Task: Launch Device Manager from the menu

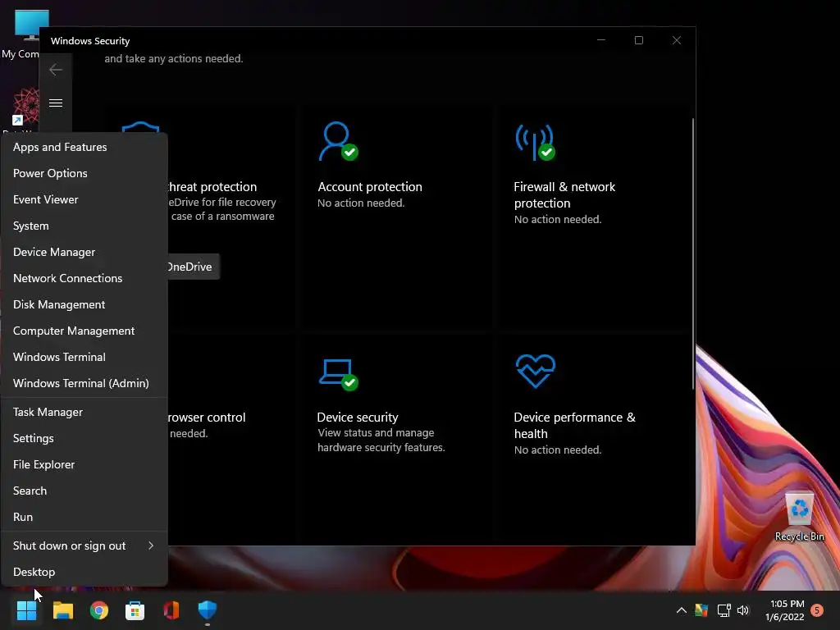Action: [x=84, y=252]
